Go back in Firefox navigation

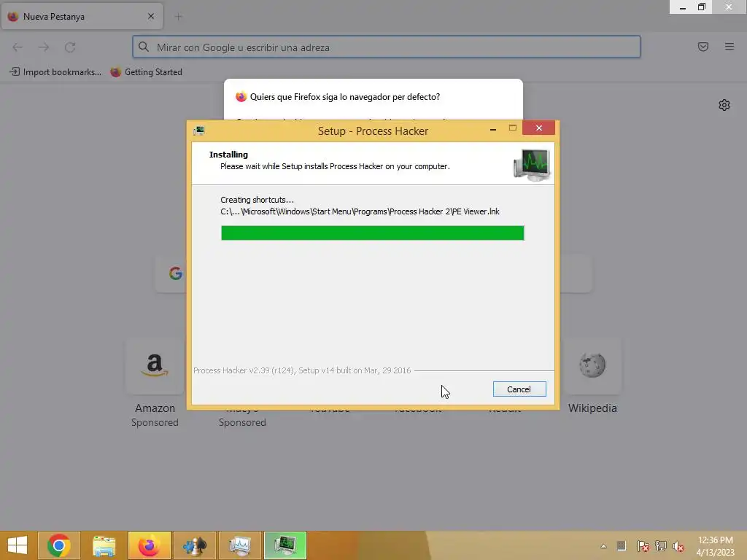(18, 47)
